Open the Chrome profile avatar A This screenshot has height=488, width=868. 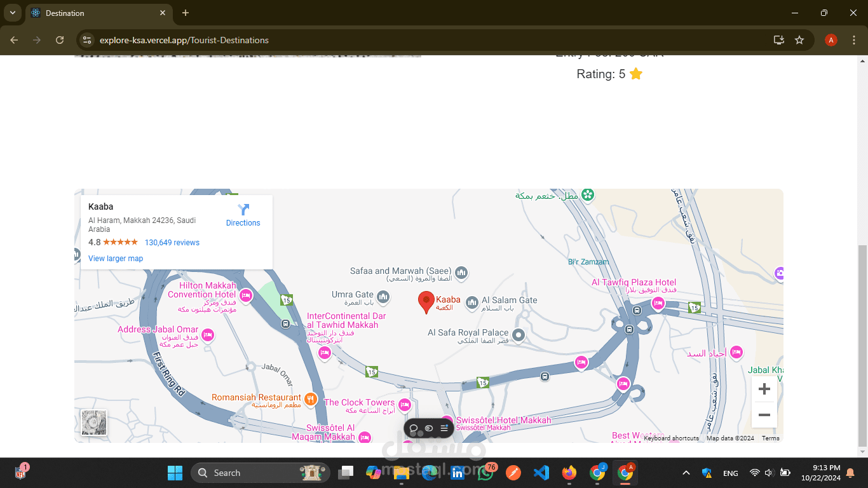[831, 40]
